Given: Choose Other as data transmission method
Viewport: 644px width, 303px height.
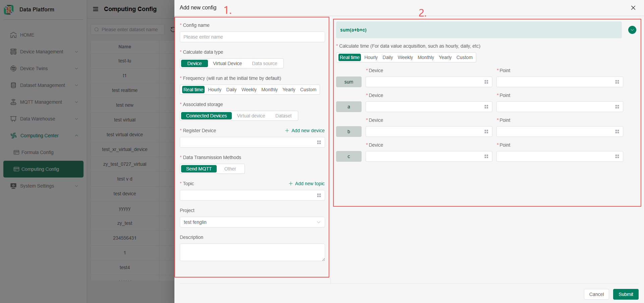Looking at the screenshot, I should (230, 169).
